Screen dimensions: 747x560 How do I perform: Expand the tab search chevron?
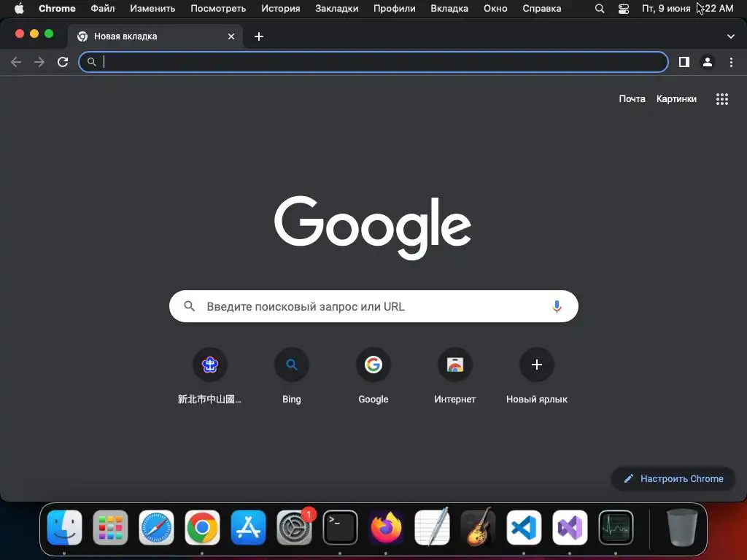(x=730, y=36)
